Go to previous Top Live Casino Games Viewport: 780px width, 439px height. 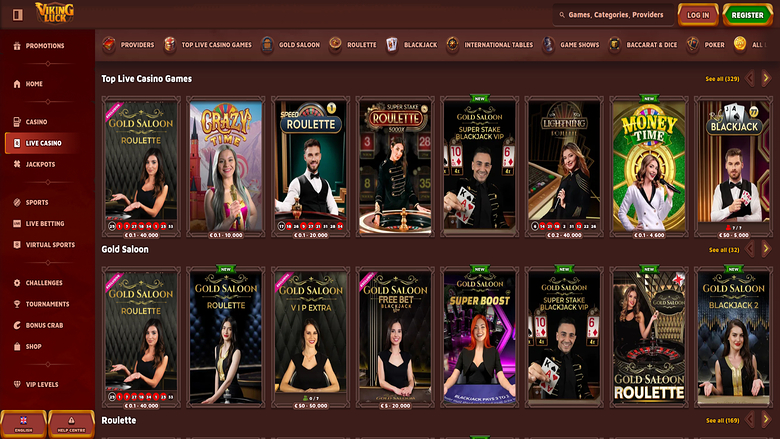pos(750,78)
